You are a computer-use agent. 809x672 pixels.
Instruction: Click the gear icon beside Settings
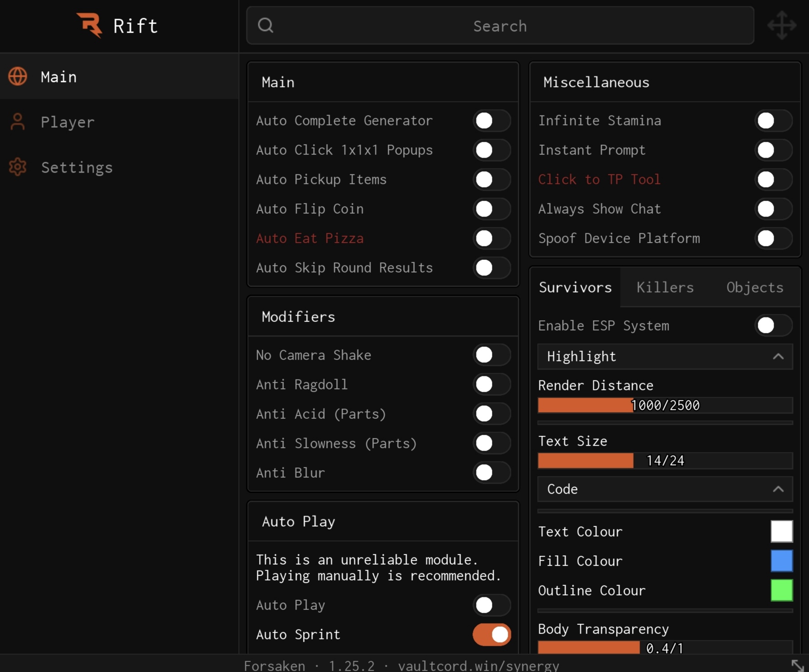click(x=18, y=167)
